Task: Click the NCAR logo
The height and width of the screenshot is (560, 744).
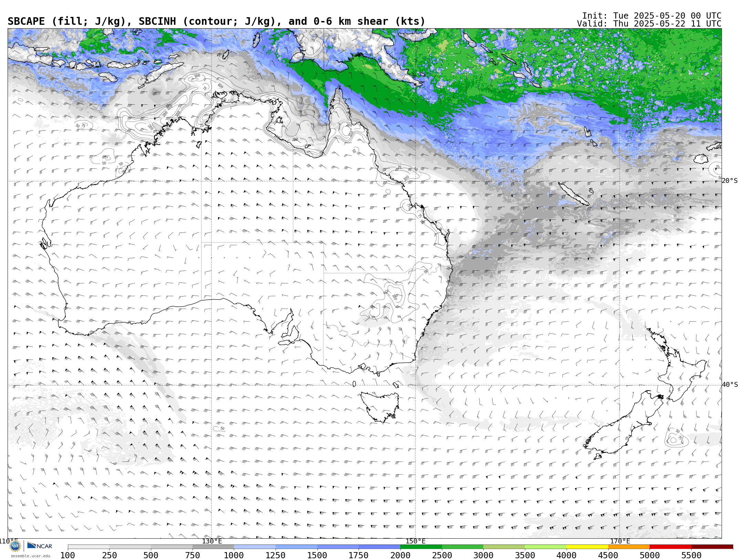Action: (x=40, y=546)
